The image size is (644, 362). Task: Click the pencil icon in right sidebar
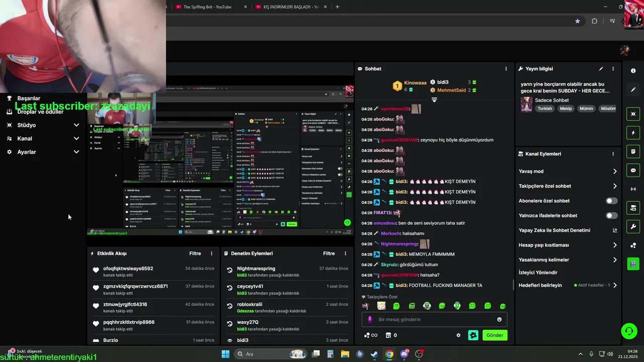(633, 89)
